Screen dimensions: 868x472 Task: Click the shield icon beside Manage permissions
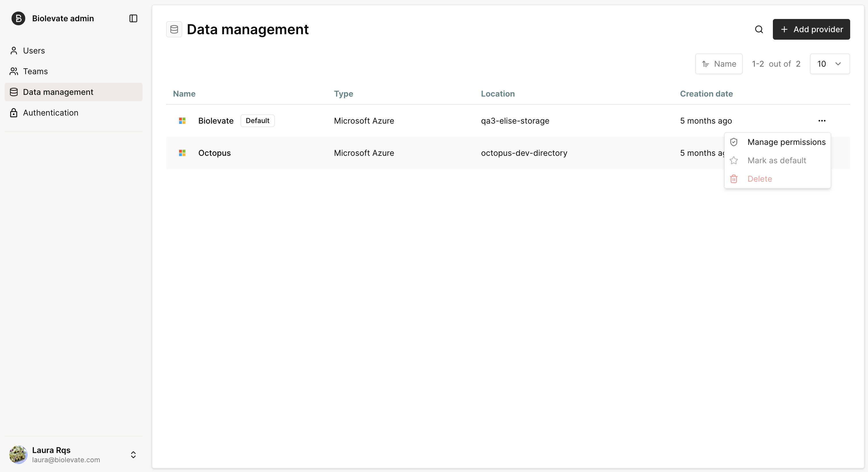coord(734,142)
